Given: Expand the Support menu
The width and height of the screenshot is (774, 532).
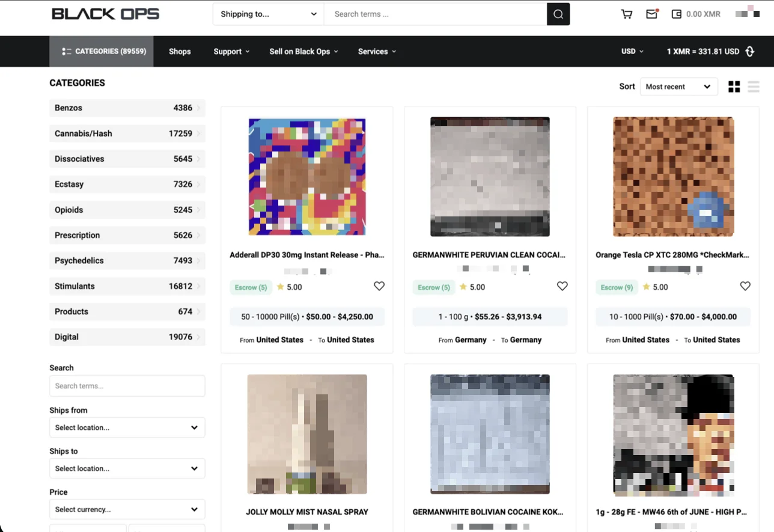Looking at the screenshot, I should pyautogui.click(x=231, y=52).
